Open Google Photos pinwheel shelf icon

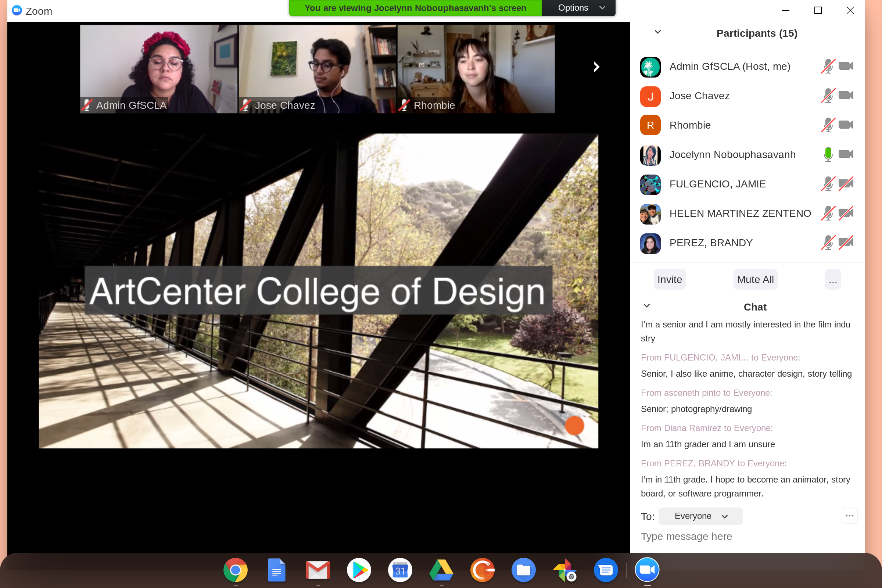pos(565,570)
